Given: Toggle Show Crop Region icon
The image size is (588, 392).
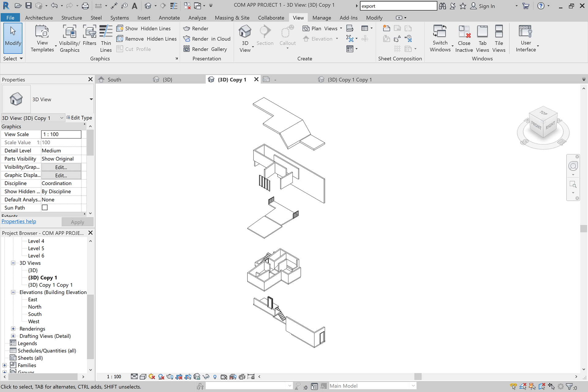Looking at the screenshot, I should coord(188,377).
